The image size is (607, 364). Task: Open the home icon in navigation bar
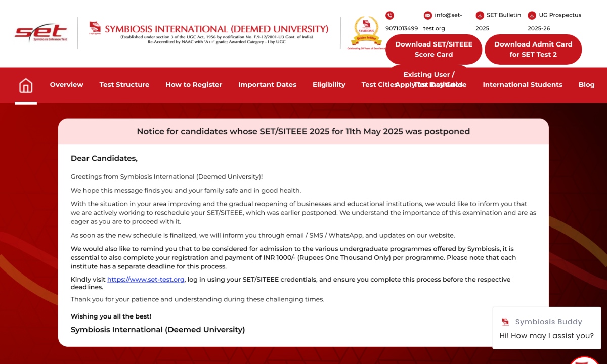click(26, 85)
